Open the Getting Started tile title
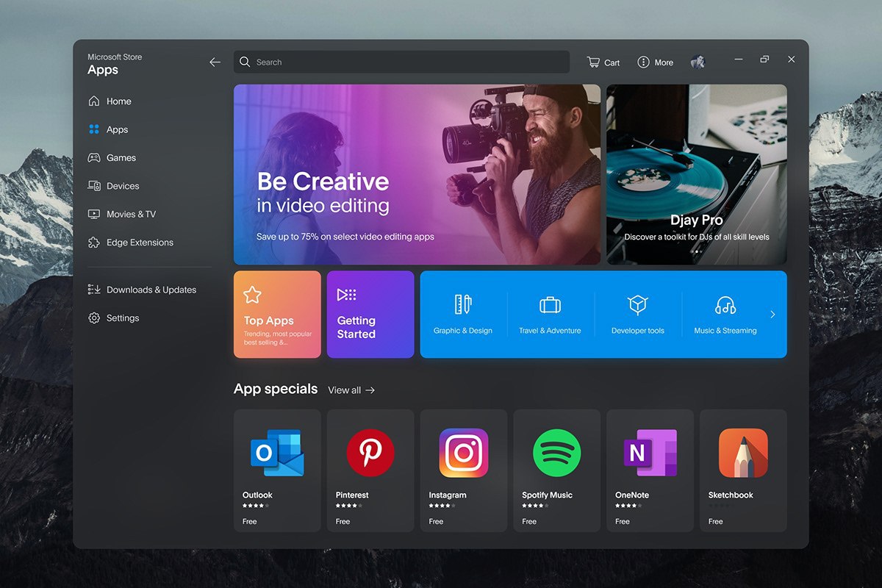This screenshot has height=588, width=882. click(x=356, y=327)
